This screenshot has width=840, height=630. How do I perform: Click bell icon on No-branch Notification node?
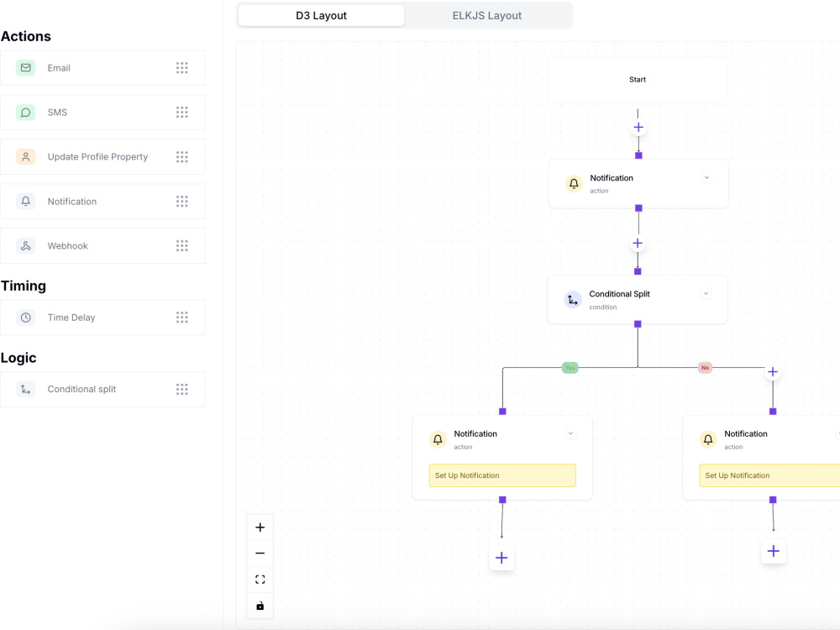pos(708,440)
